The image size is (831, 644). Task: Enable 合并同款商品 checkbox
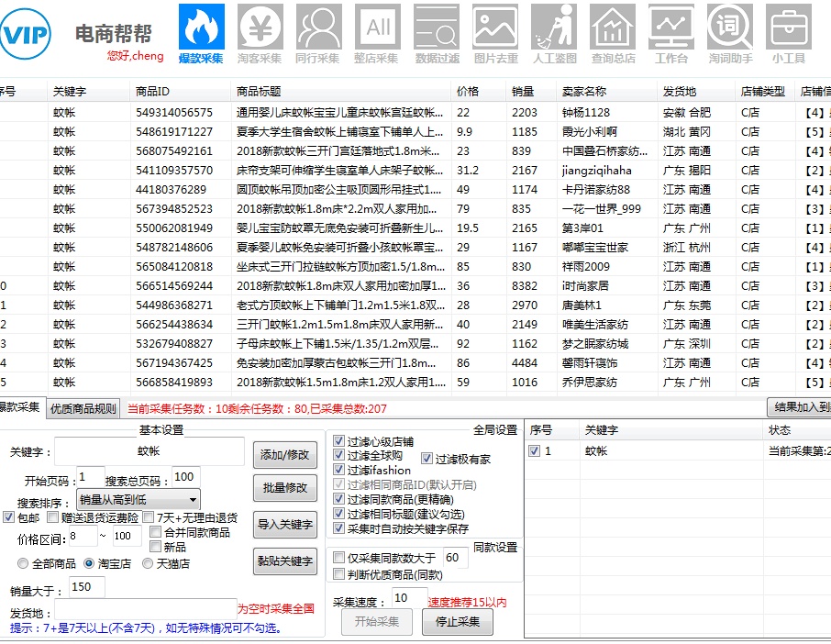click(x=156, y=532)
